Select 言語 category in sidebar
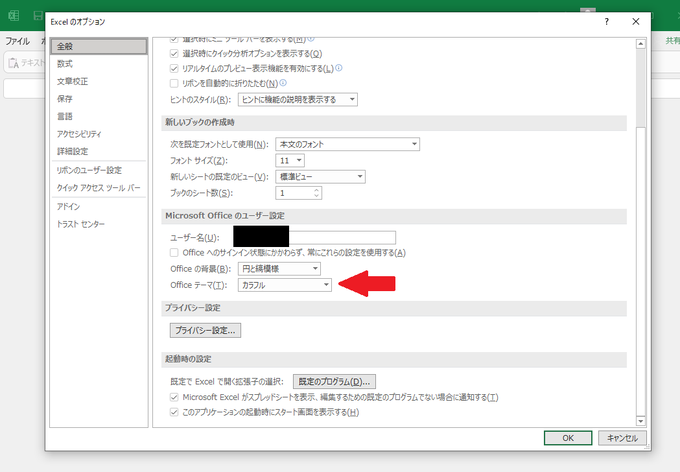 pyautogui.click(x=99, y=116)
